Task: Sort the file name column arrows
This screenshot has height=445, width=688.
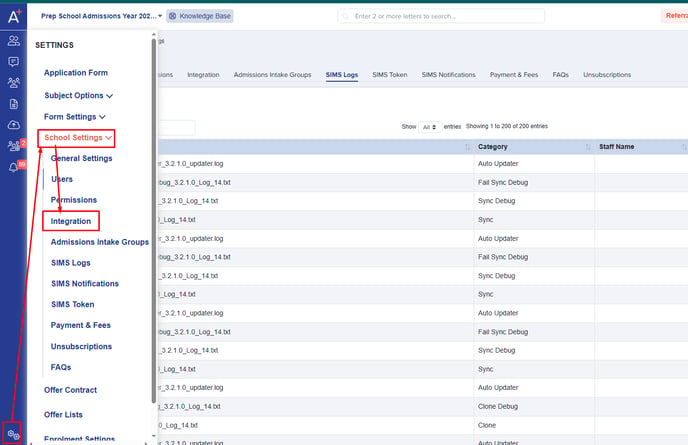Action: click(x=467, y=147)
